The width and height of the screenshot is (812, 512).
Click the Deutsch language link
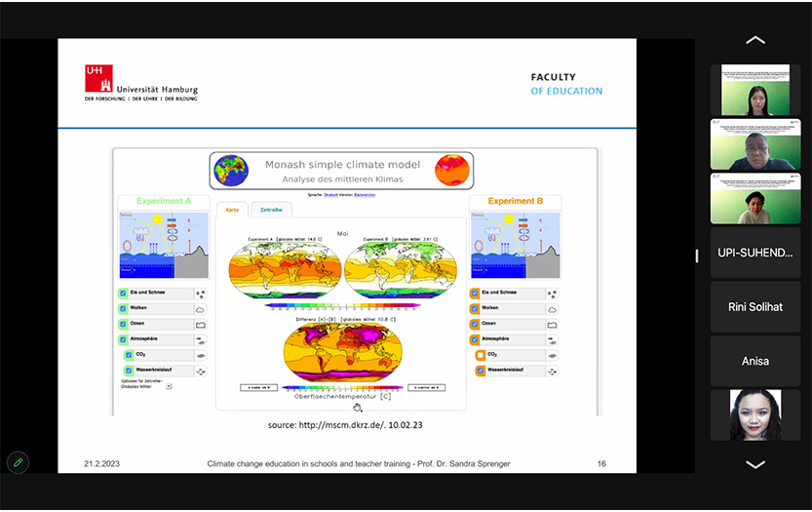coord(330,195)
